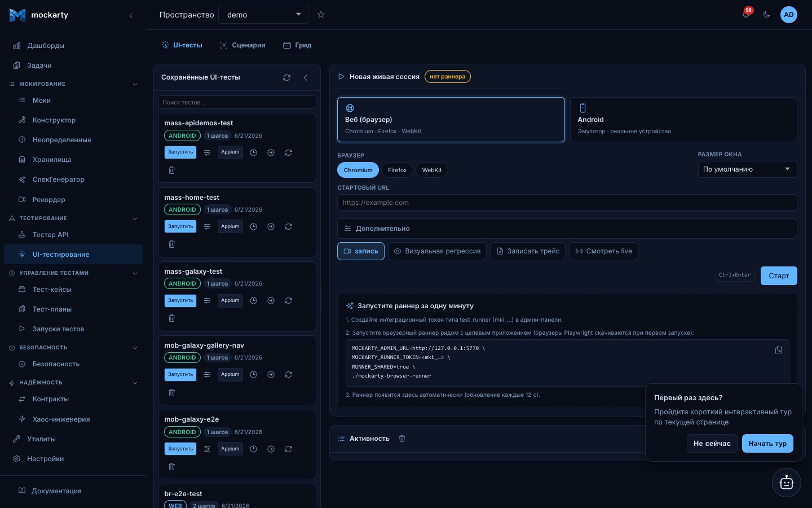Click refresh arrows icon in mass-galaxy-test card
Image resolution: width=812 pixels, height=508 pixels.
click(288, 300)
